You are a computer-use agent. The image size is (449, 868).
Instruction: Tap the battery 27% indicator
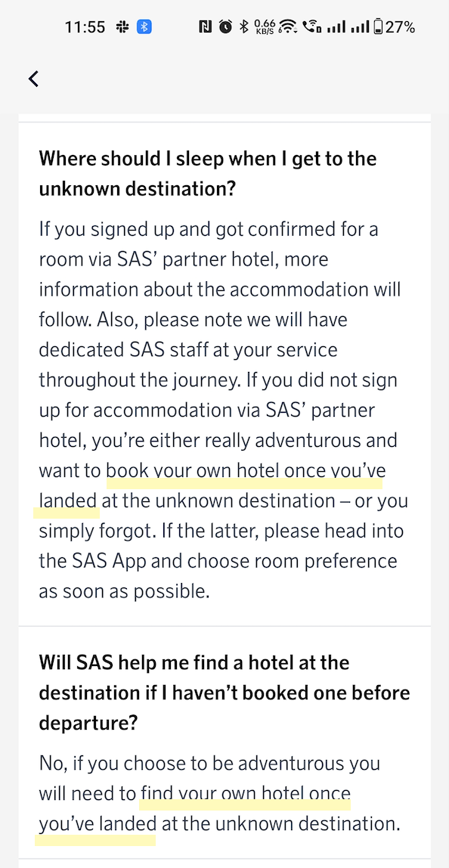[x=394, y=26]
